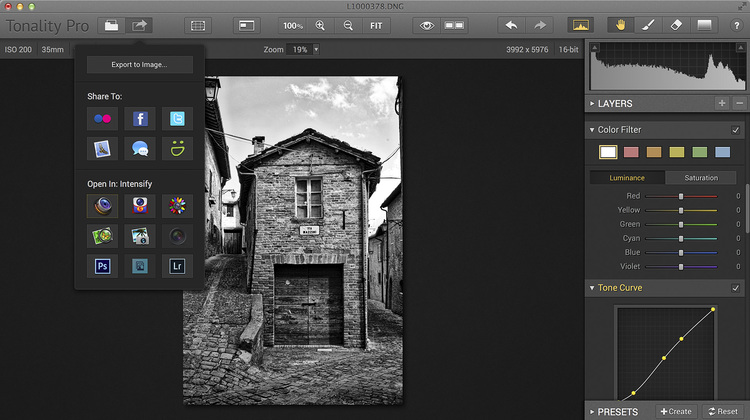This screenshot has width=750, height=420.
Task: Share image to Flickr
Action: pos(102,119)
